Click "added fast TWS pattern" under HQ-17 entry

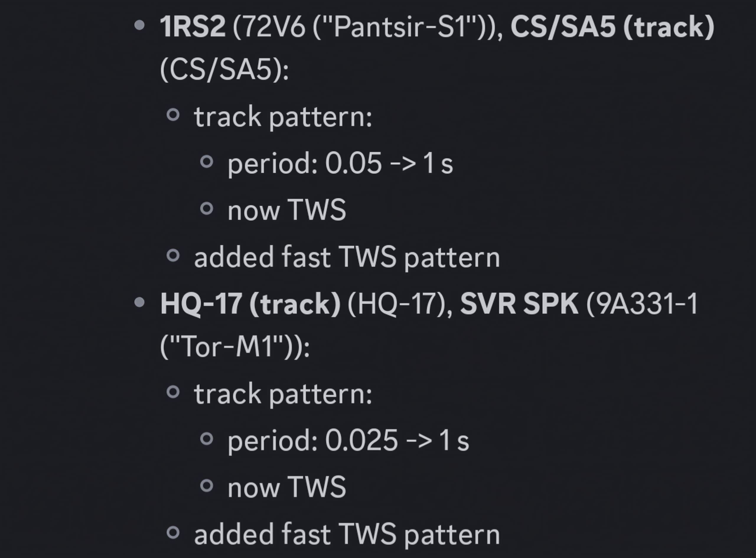pos(347,534)
